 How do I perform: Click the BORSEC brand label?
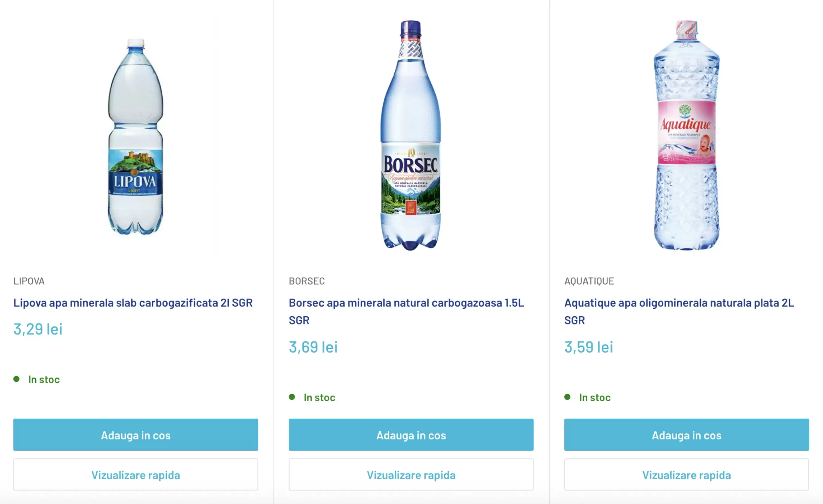[x=307, y=281]
